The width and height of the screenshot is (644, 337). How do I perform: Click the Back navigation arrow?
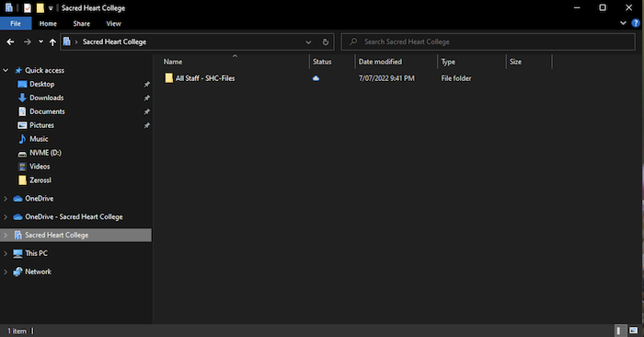click(10, 42)
